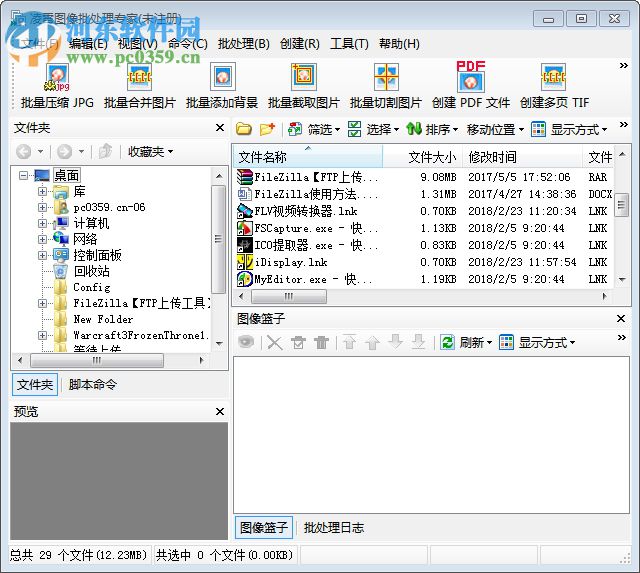Viewport: 640px width, 573px height.
Task: Switch to the 批处理日志 tab
Action: tap(334, 528)
